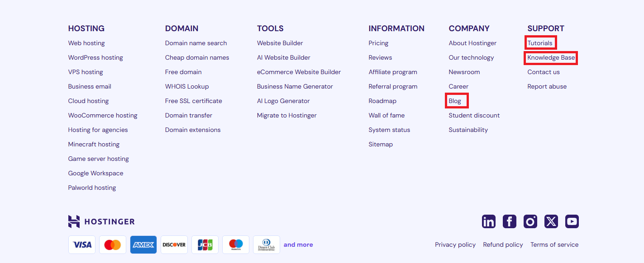Click the JCB payment icon
The image size is (644, 263).
coord(205,244)
